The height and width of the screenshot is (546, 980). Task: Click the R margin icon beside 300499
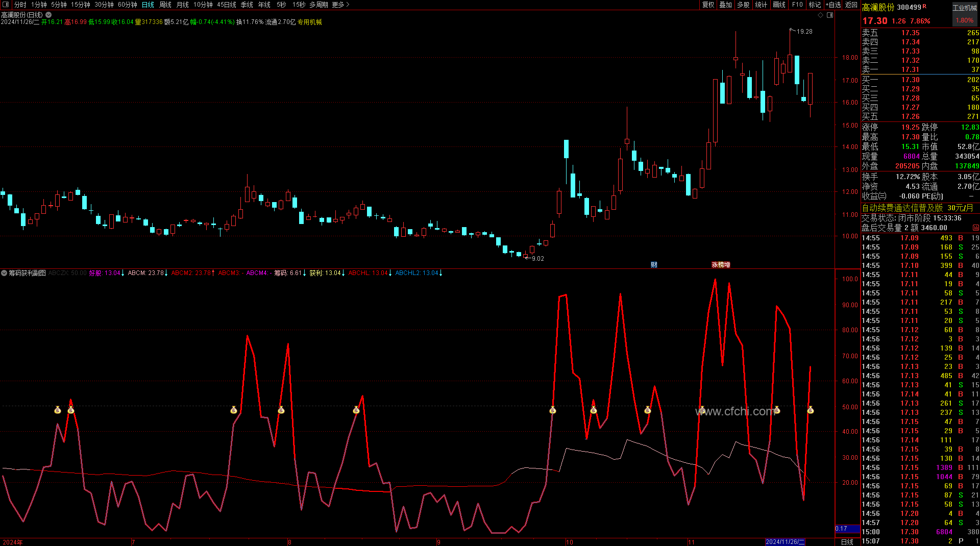[924, 6]
